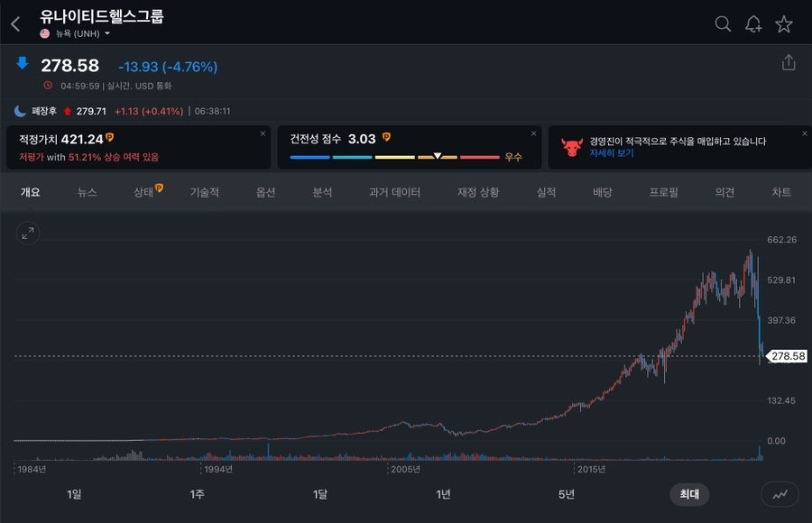The height and width of the screenshot is (523, 812).
Task: Go to the 분석 tab
Action: [322, 193]
